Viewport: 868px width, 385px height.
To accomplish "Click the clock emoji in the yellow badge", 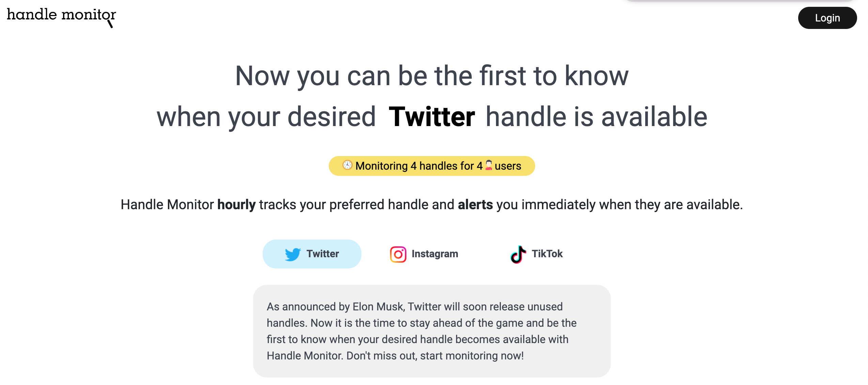I will pos(347,165).
